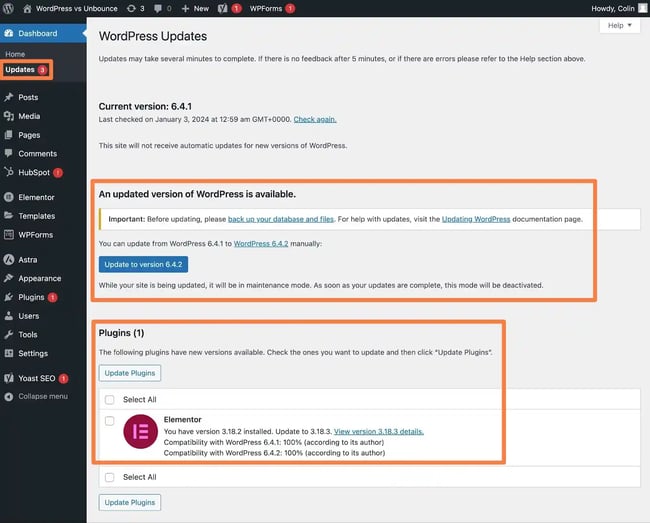Click the Posts pushpin icon
This screenshot has width=650, height=523.
pyautogui.click(x=9, y=97)
